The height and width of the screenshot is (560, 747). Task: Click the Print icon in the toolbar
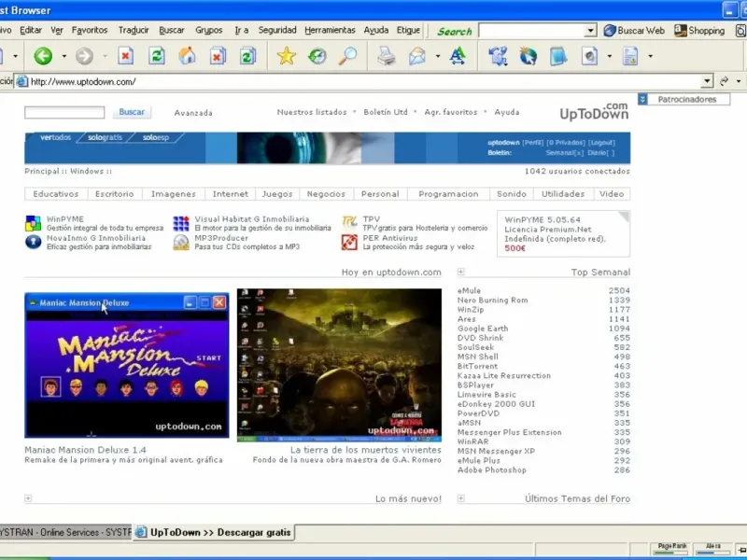click(x=386, y=57)
